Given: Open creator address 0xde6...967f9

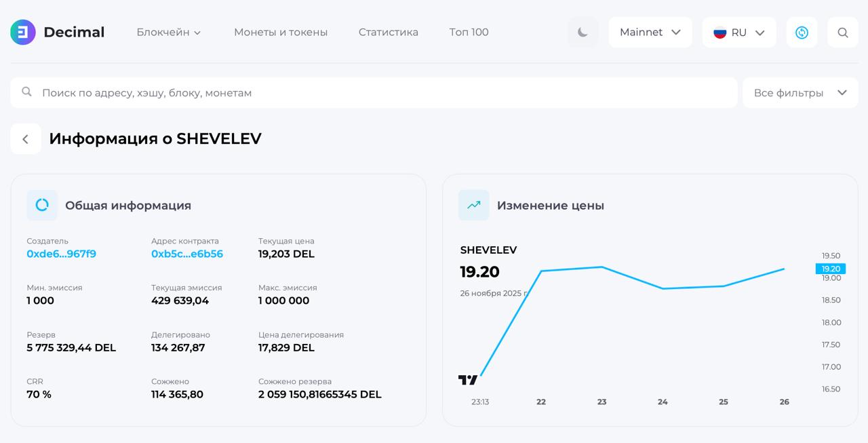Looking at the screenshot, I should point(61,254).
